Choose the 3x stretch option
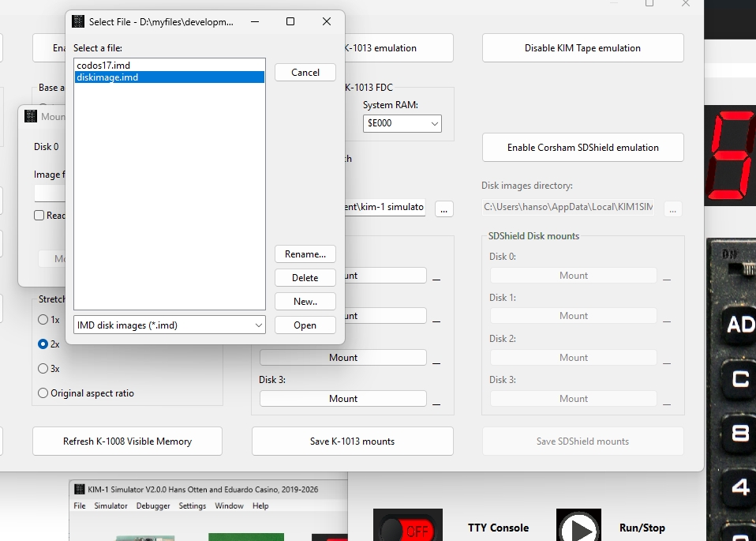Image resolution: width=756 pixels, height=541 pixels. coord(43,369)
